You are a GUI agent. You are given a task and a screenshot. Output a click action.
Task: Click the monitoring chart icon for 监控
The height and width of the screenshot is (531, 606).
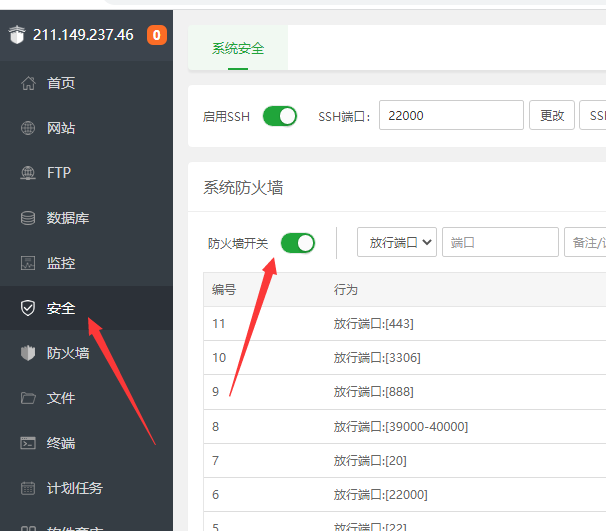click(28, 263)
